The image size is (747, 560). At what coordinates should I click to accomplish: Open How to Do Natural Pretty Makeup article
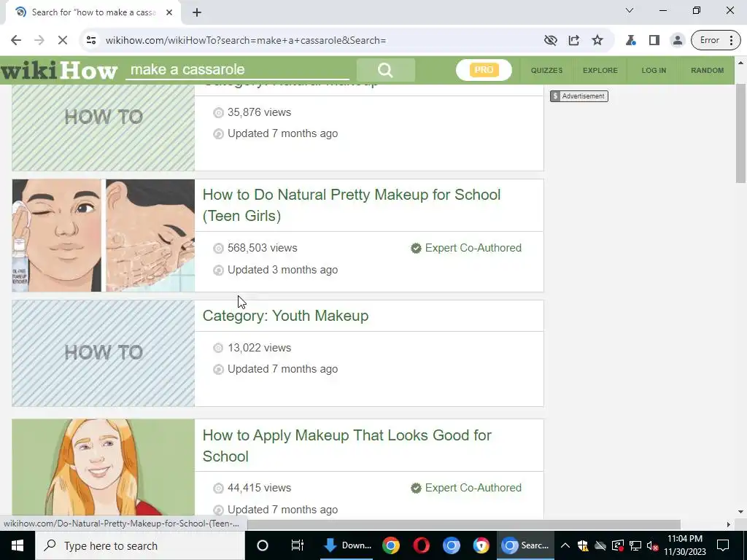(x=352, y=205)
